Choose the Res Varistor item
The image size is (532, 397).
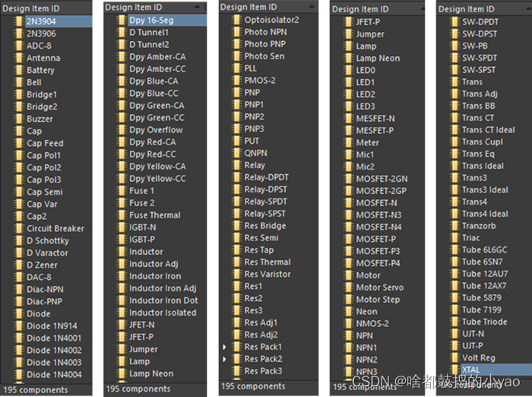tap(268, 274)
